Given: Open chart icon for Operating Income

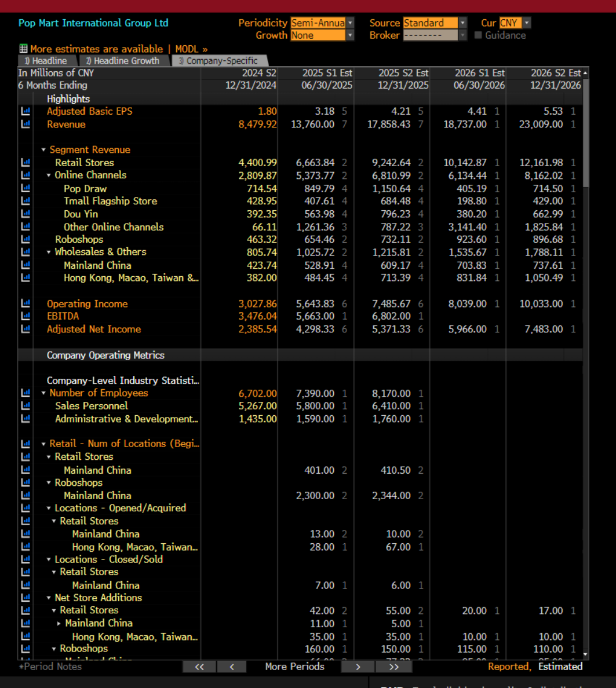Looking at the screenshot, I should click(x=25, y=303).
